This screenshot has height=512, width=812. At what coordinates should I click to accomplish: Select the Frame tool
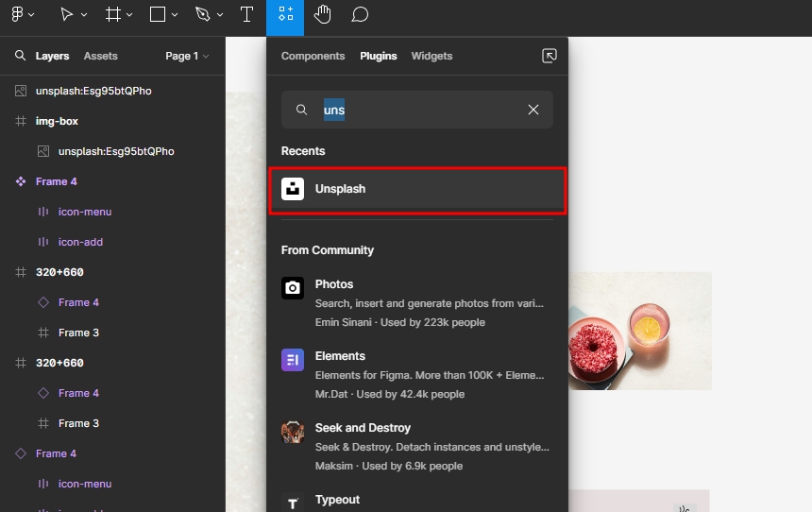[113, 14]
